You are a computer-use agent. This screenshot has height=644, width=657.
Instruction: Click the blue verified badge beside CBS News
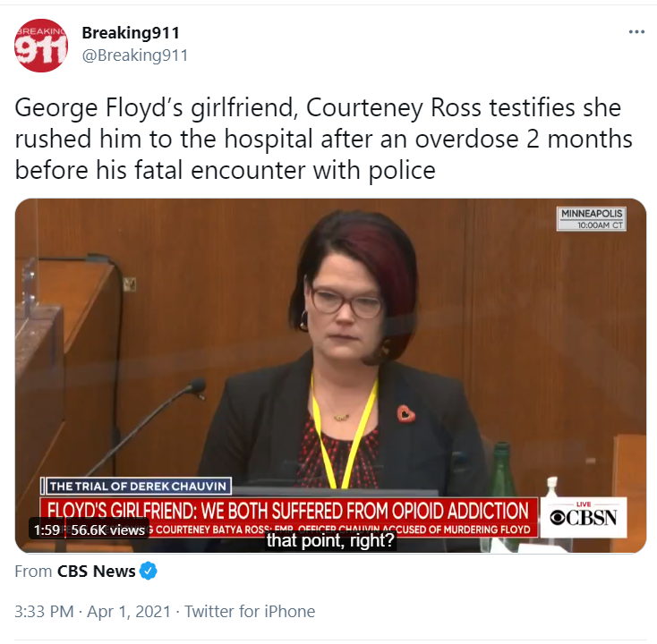tap(149, 571)
